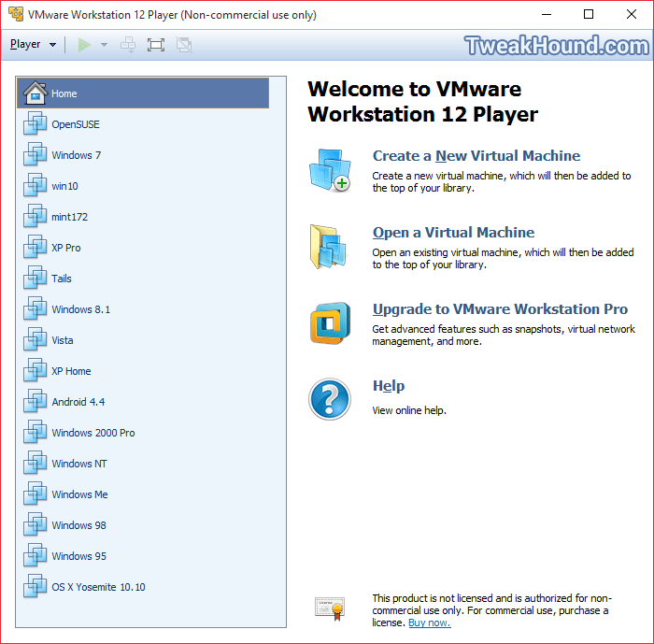Click the XP Pro VM icon
Image resolution: width=654 pixels, height=644 pixels.
pyautogui.click(x=36, y=248)
